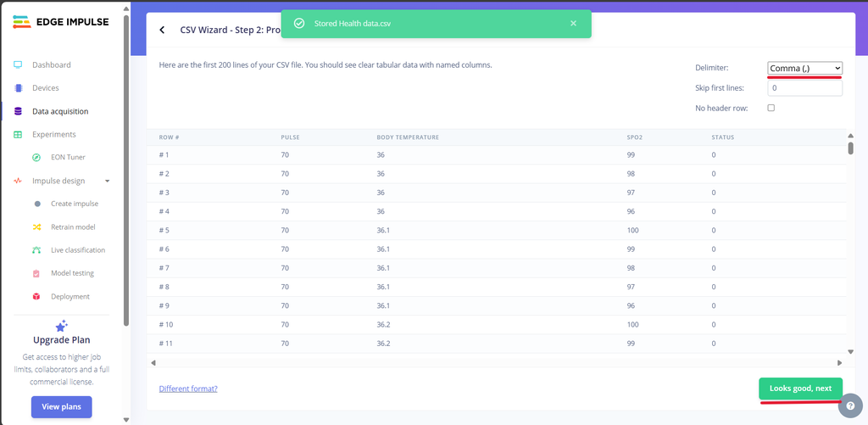This screenshot has height=425, width=868.
Task: Click the CSV Wizard Step 2 title
Action: click(x=231, y=30)
